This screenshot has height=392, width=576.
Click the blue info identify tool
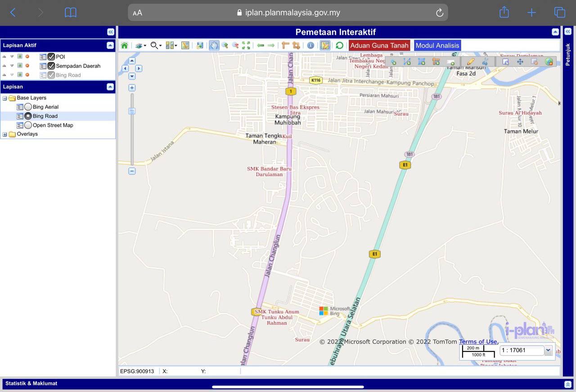click(x=310, y=45)
